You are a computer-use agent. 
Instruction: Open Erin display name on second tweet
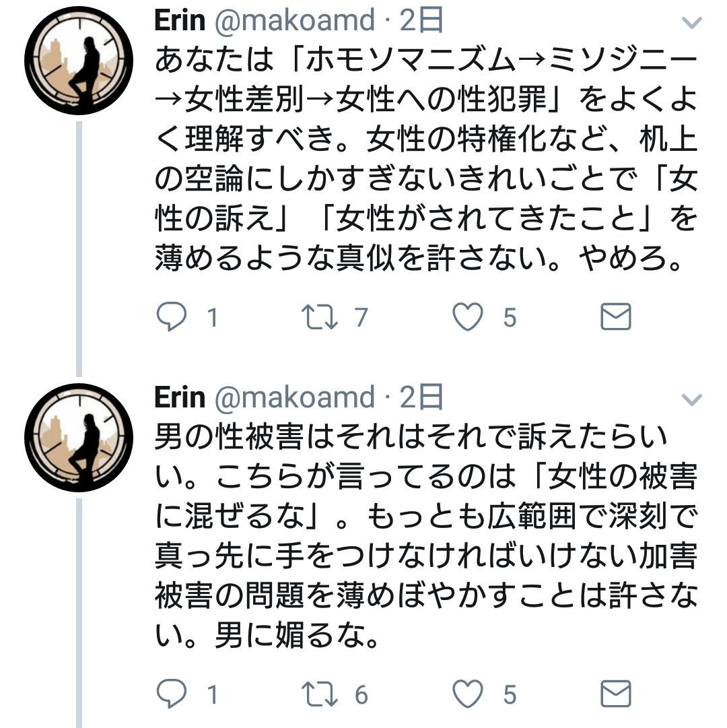coord(180,398)
